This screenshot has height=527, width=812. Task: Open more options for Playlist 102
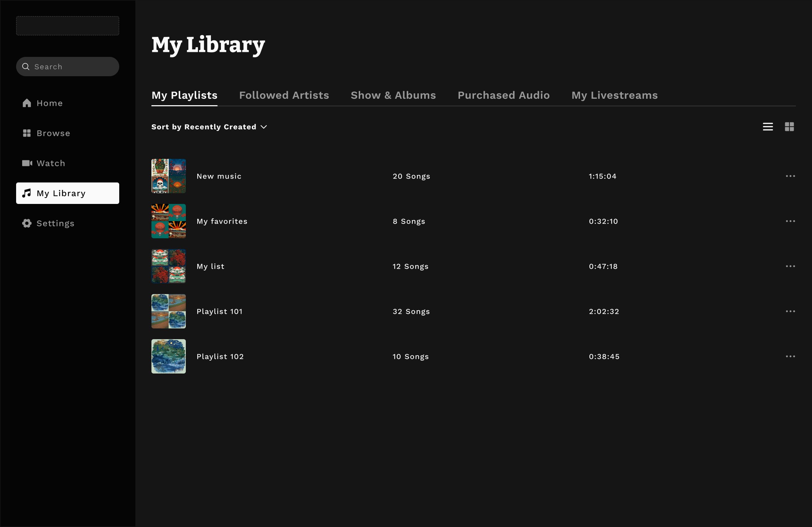tap(790, 356)
